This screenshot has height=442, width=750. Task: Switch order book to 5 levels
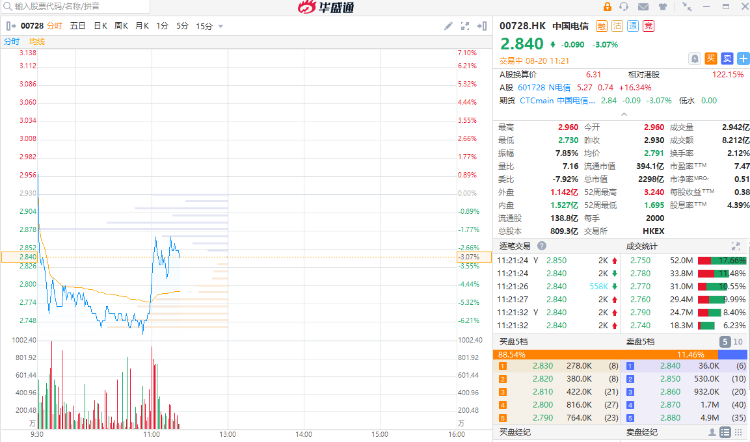tap(725, 342)
